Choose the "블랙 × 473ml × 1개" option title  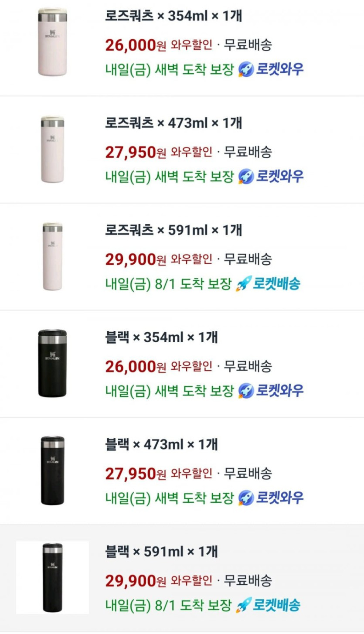161,444
